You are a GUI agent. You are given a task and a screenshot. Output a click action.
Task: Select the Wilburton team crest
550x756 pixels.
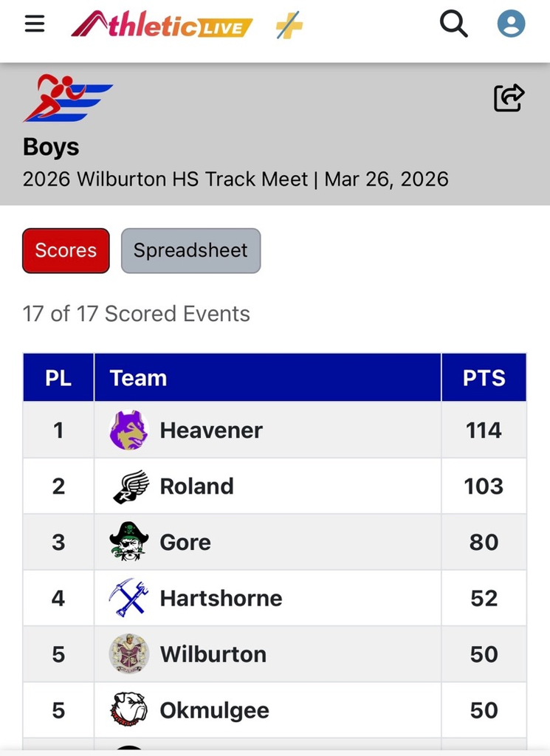[129, 654]
